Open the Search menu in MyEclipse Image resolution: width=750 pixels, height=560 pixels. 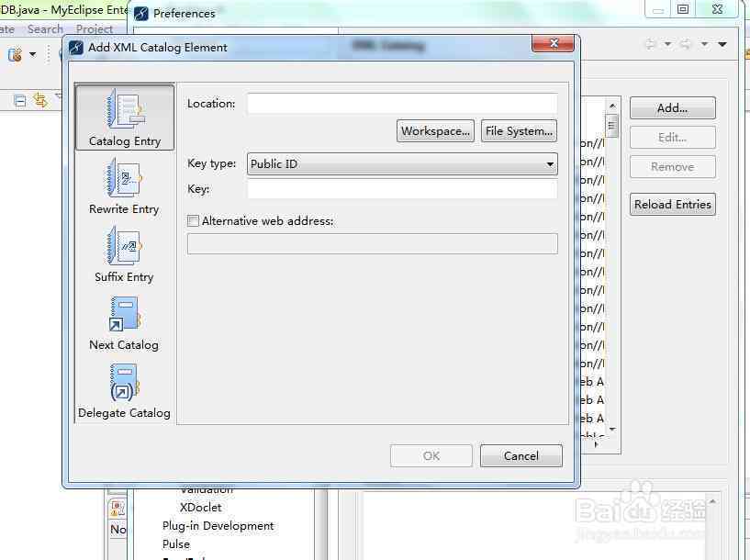tap(45, 29)
